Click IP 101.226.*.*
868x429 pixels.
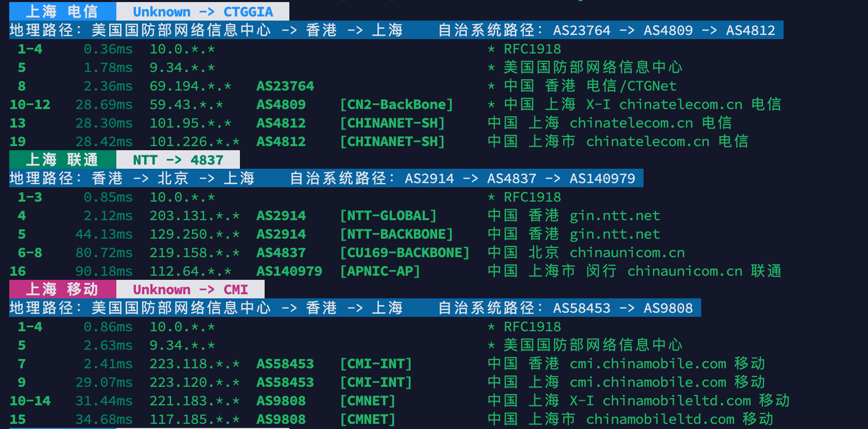tap(195, 141)
